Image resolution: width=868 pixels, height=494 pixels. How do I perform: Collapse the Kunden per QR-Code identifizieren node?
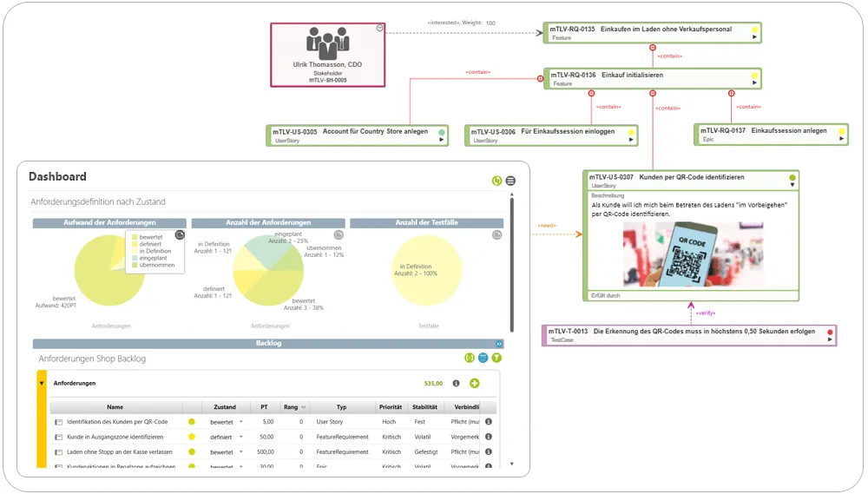[x=792, y=185]
